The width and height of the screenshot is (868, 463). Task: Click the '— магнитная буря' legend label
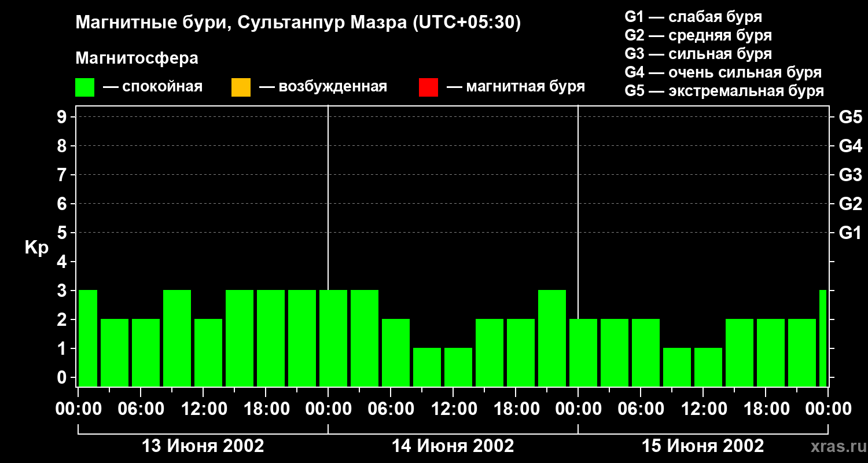coord(516,87)
